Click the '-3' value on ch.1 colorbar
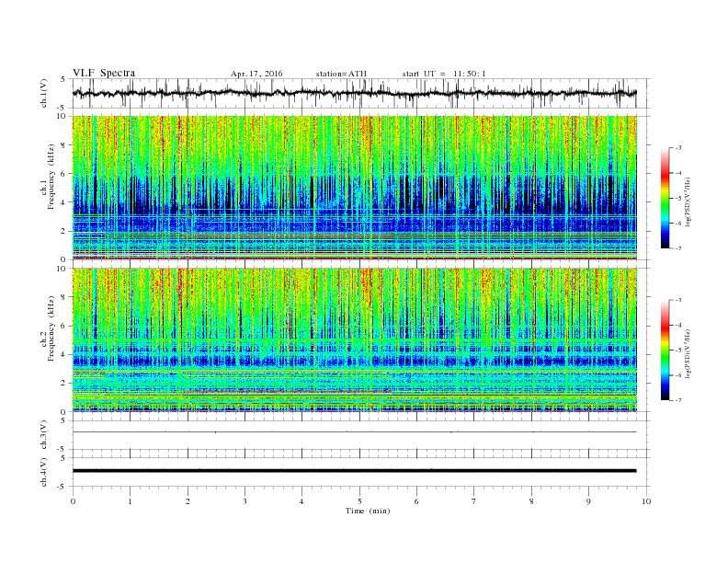 pos(678,148)
